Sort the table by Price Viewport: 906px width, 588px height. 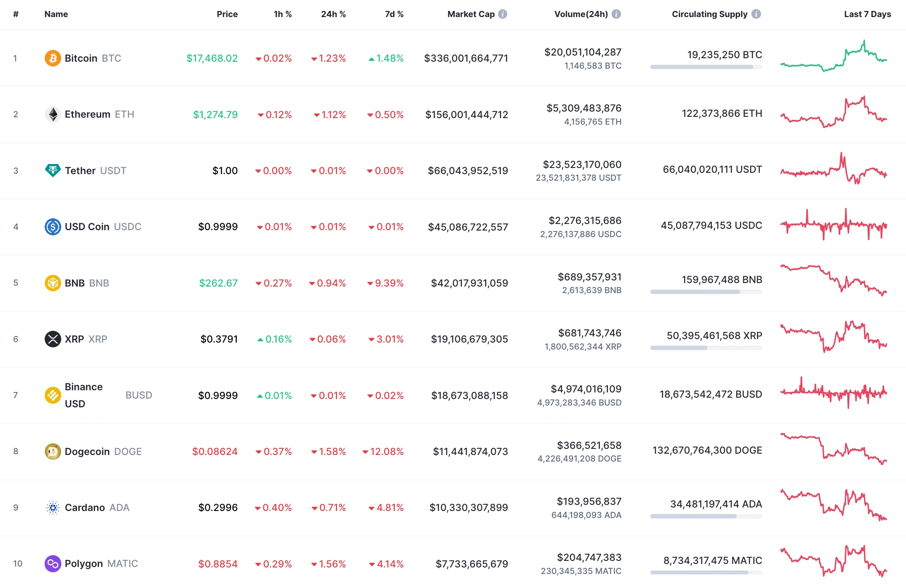coord(227,14)
